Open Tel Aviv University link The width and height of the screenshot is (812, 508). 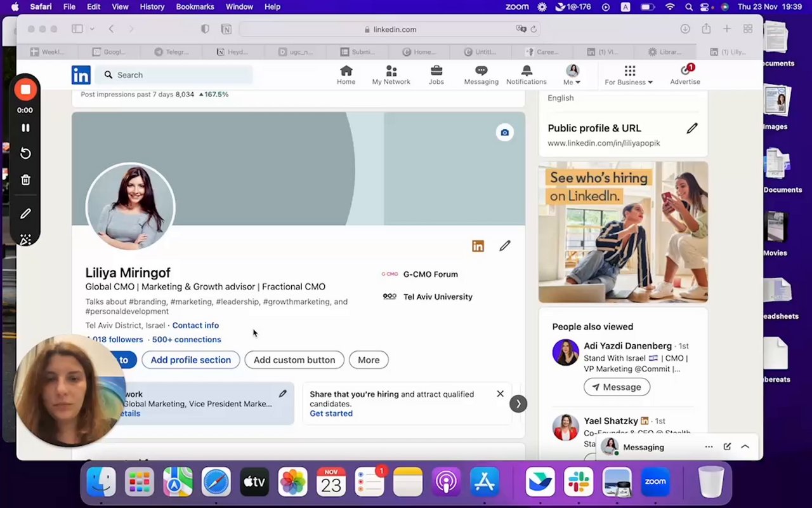point(428,297)
